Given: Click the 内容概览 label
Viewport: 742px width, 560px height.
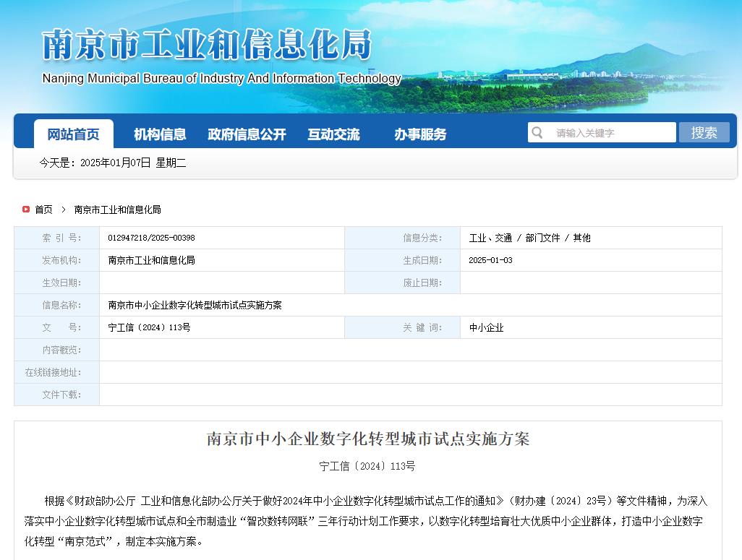Looking at the screenshot, I should (x=61, y=350).
